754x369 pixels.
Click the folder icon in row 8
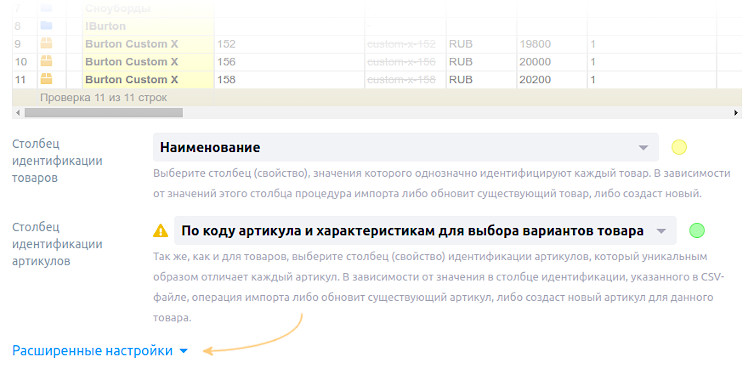[46, 26]
